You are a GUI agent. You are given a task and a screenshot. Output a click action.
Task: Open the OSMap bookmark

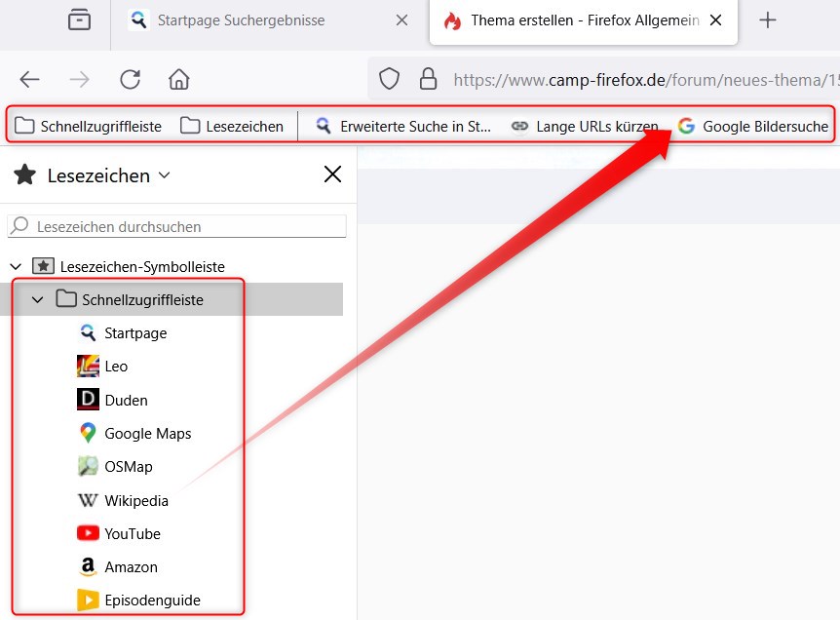128,466
